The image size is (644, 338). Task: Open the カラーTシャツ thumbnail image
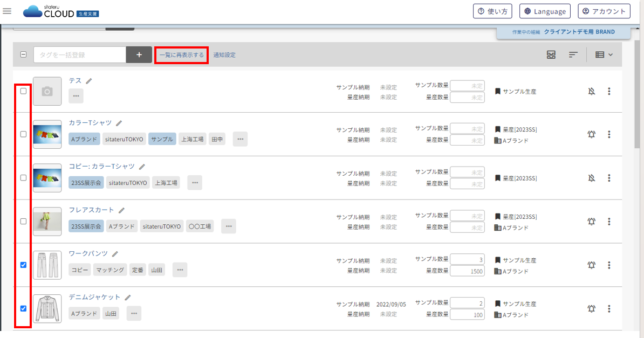click(x=47, y=134)
